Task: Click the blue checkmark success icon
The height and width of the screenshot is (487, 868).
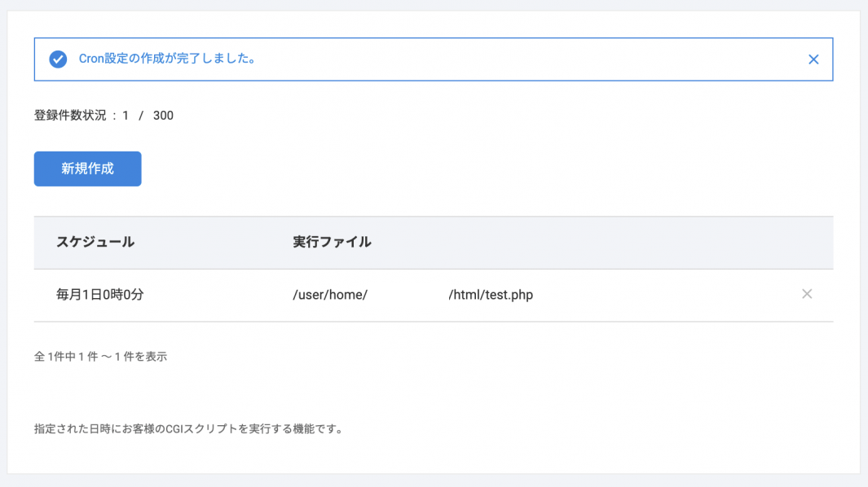Action: coord(58,59)
